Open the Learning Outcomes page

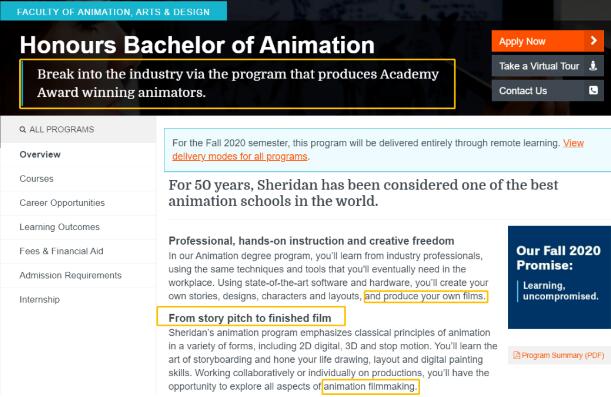pyautogui.click(x=78, y=227)
